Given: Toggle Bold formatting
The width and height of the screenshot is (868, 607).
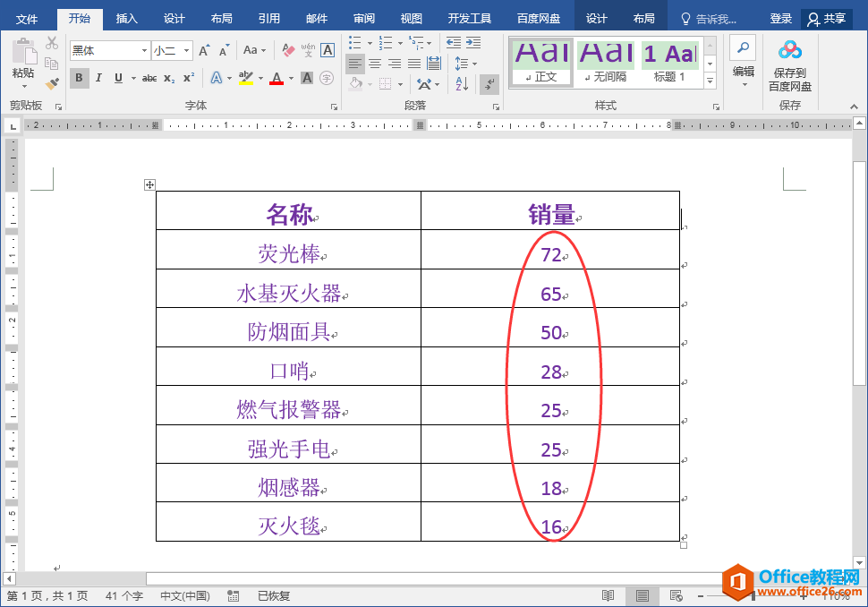Looking at the screenshot, I should coord(79,78).
